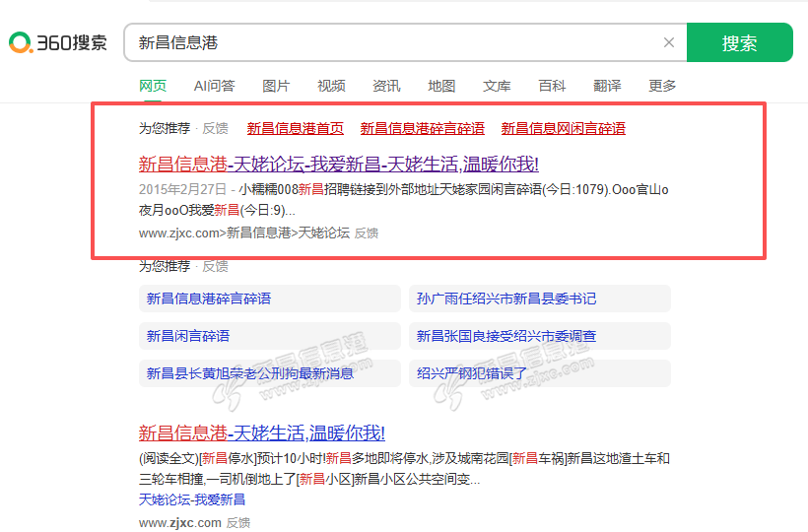Open the 新昌信息港首页 suggestion link

click(x=296, y=128)
